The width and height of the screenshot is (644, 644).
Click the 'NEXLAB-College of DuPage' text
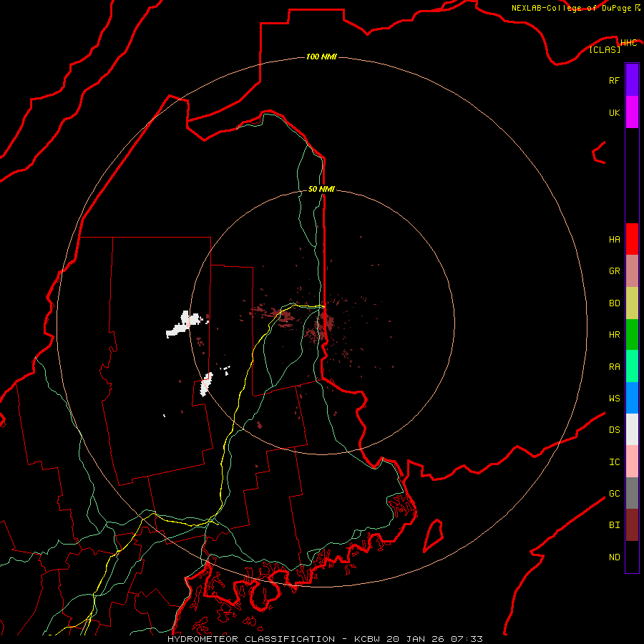tap(571, 8)
